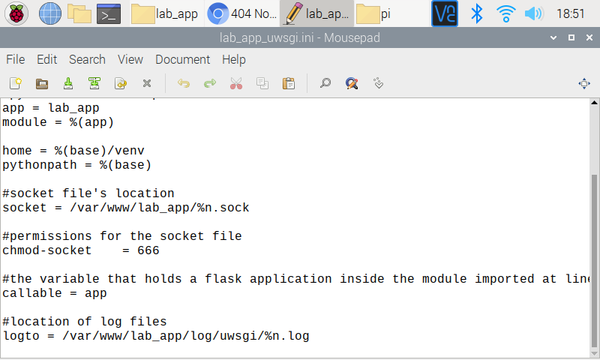This screenshot has width=600, height=360.
Task: Click the vertical scrollbar of the editor
Action: [x=594, y=228]
